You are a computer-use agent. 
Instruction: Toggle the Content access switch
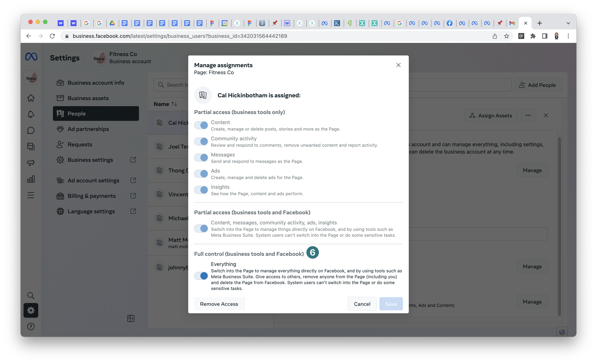201,125
